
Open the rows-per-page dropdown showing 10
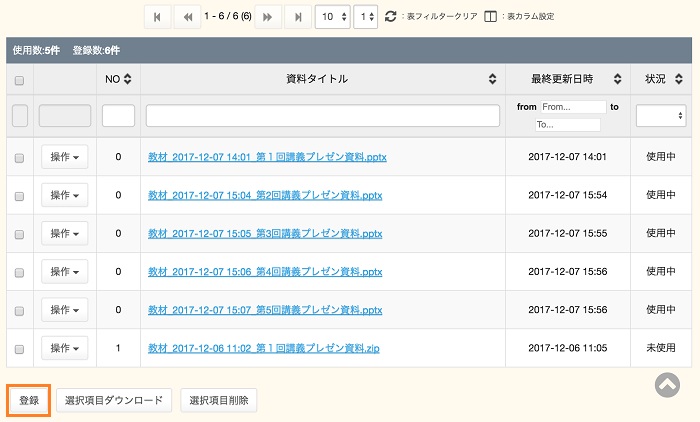point(332,16)
